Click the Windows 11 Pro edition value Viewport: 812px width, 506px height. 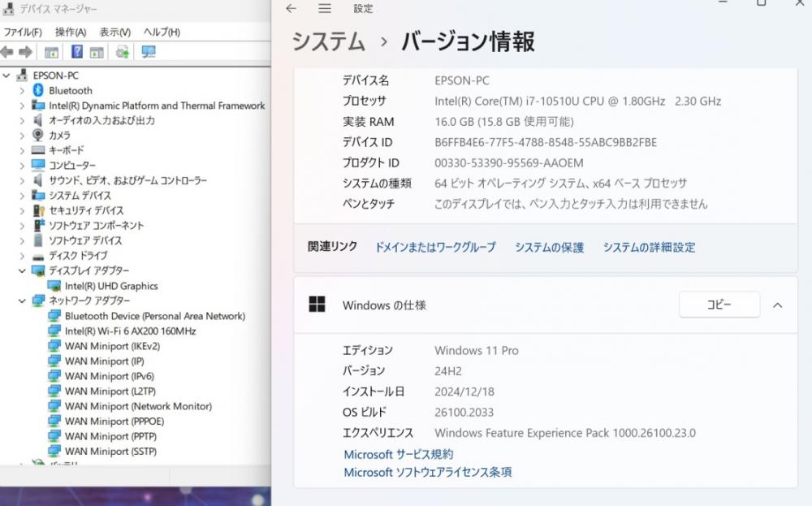click(x=477, y=350)
